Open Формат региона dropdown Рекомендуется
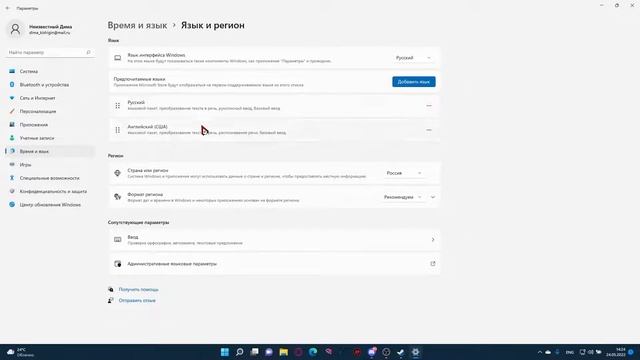This screenshot has width=640, height=360. [403, 197]
